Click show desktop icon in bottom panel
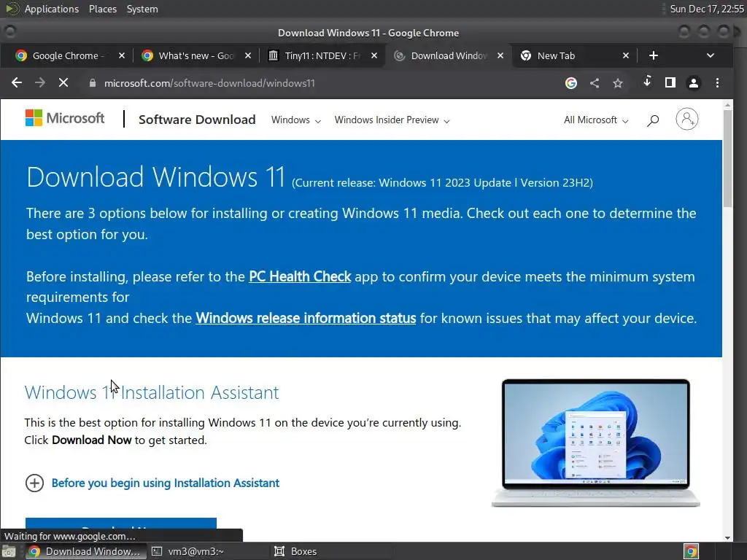Image resolution: width=747 pixels, height=560 pixels. pos(9,551)
